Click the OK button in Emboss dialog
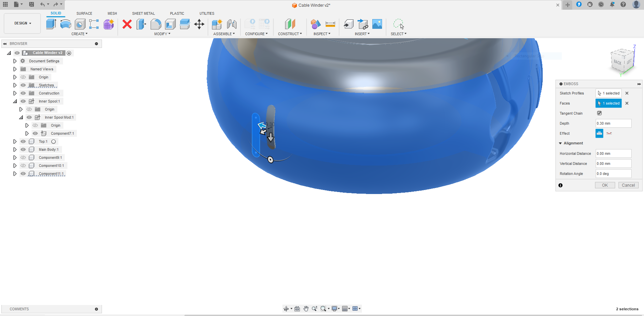 [x=605, y=185]
